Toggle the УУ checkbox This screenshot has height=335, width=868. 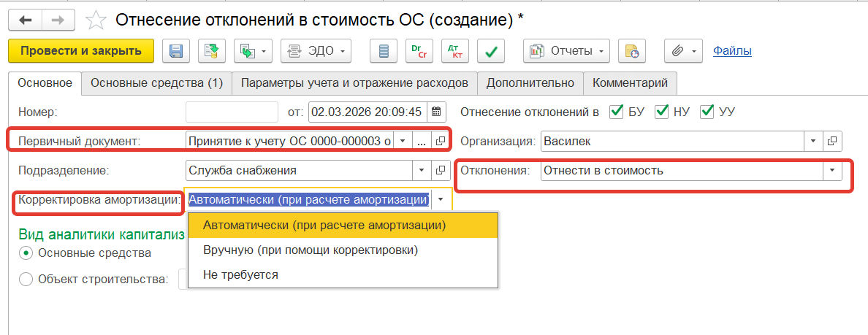707,112
